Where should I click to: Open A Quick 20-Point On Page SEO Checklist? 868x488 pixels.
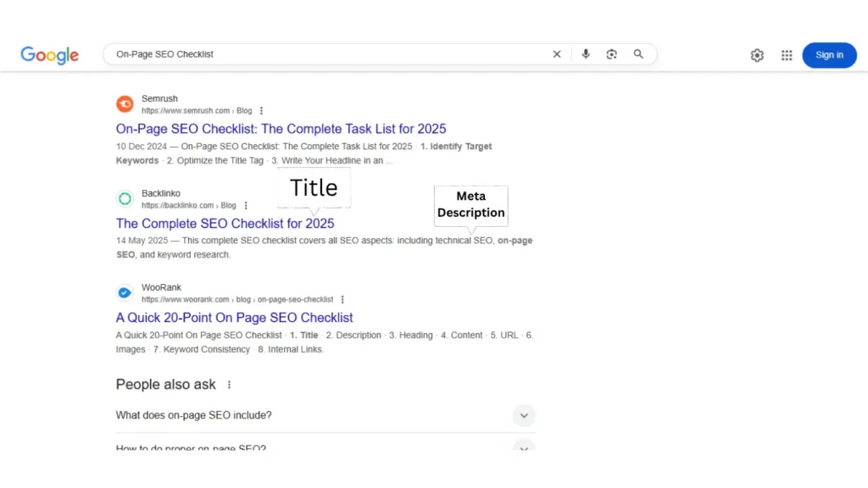pos(234,318)
